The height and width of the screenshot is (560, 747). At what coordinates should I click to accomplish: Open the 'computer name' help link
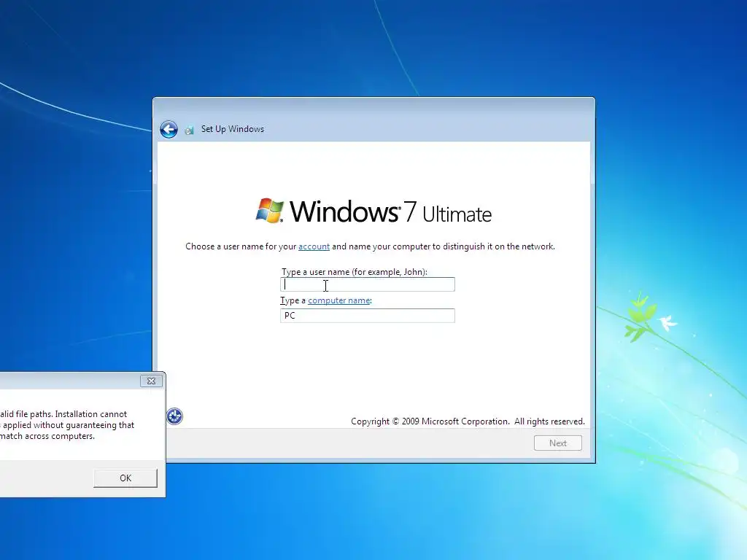pos(338,300)
